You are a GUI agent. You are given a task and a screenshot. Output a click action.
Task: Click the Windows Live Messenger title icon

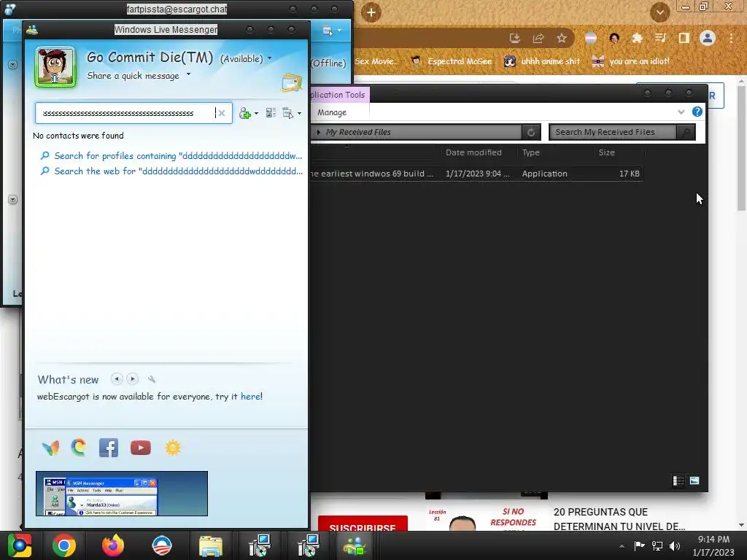[32, 29]
